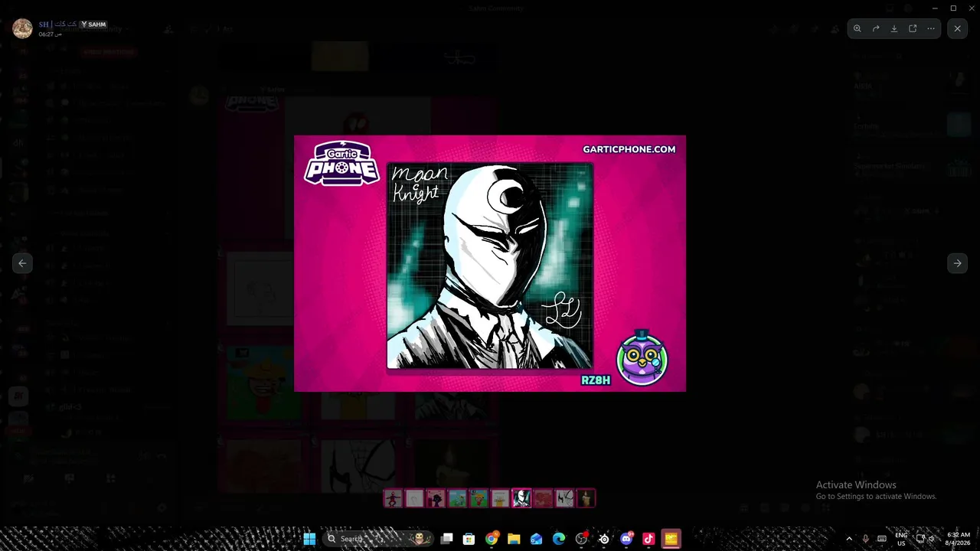Click the Moon Knight drawing image
This screenshot has height=551, width=980.
pos(490,263)
